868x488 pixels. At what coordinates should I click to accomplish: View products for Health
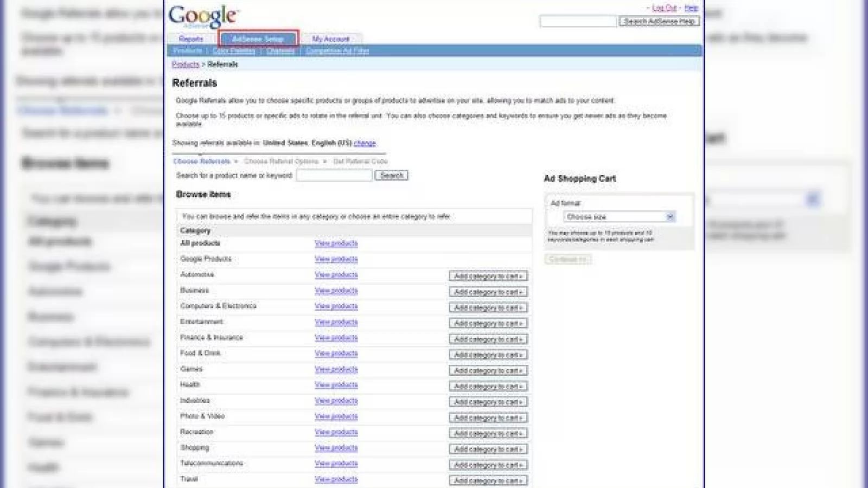point(336,385)
